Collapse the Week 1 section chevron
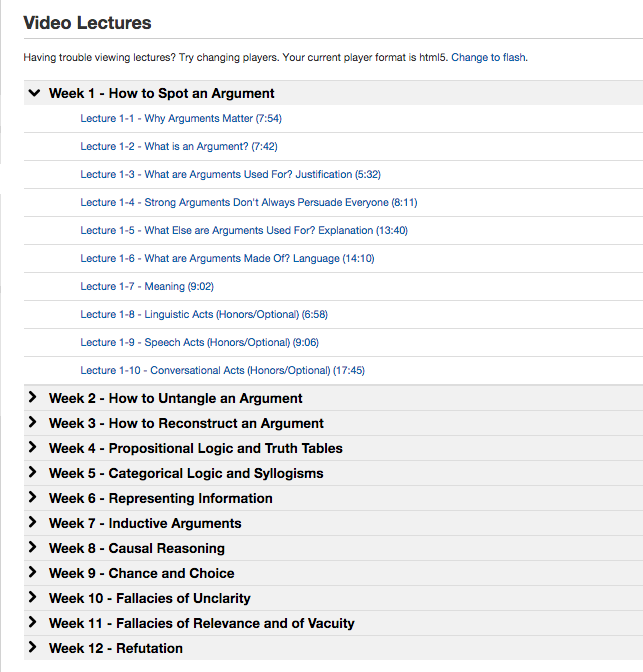 [34, 93]
